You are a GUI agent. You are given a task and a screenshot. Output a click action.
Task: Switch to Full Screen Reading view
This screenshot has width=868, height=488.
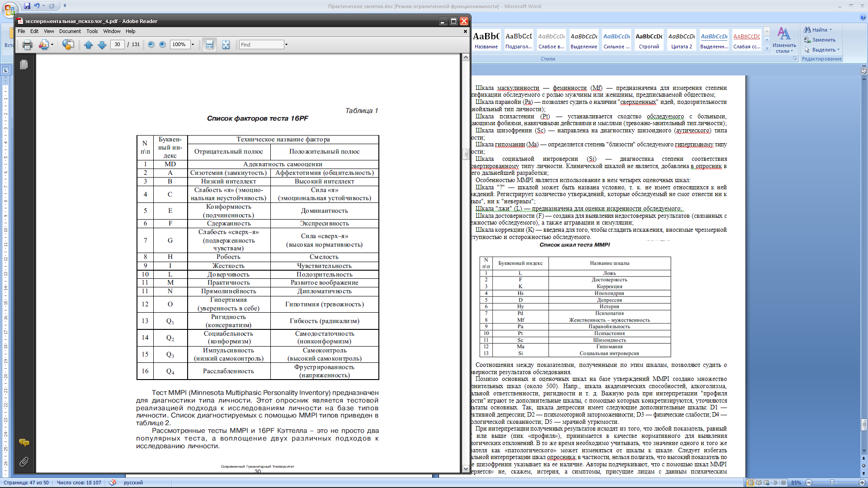[759, 483]
